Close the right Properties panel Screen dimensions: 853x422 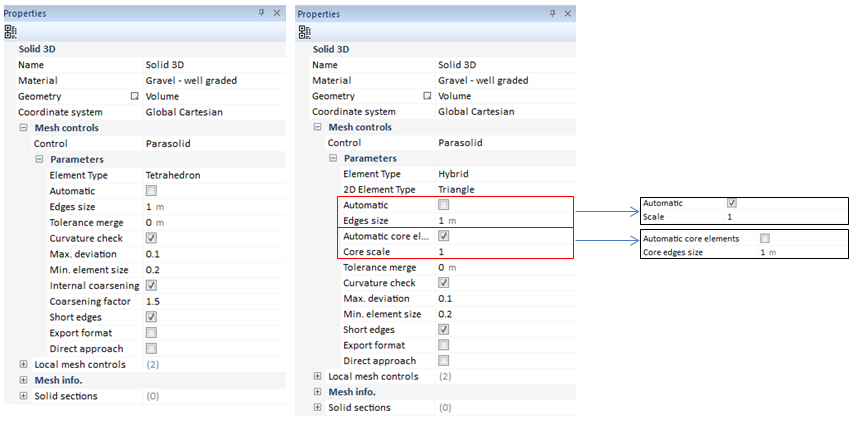tap(569, 14)
